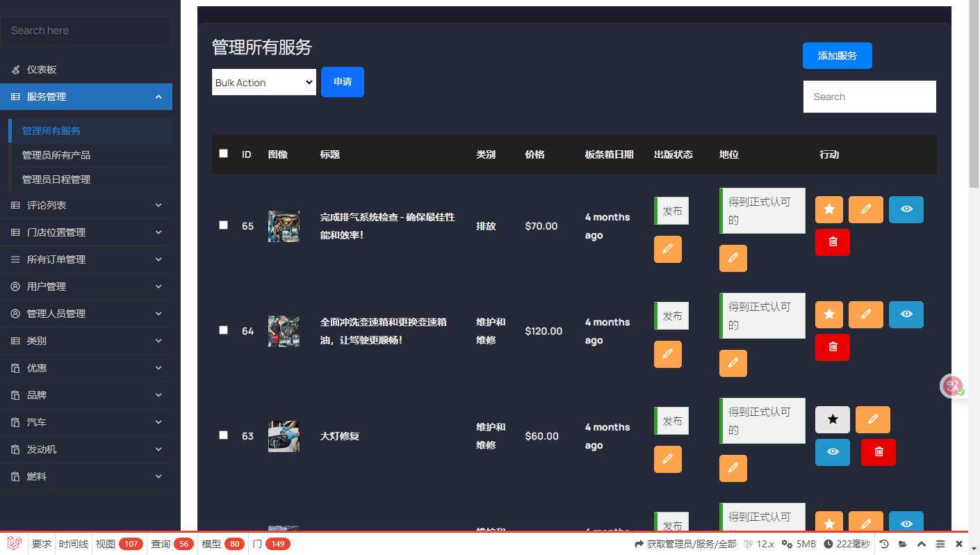Edit publish status pencil for service 63

pyautogui.click(x=668, y=459)
